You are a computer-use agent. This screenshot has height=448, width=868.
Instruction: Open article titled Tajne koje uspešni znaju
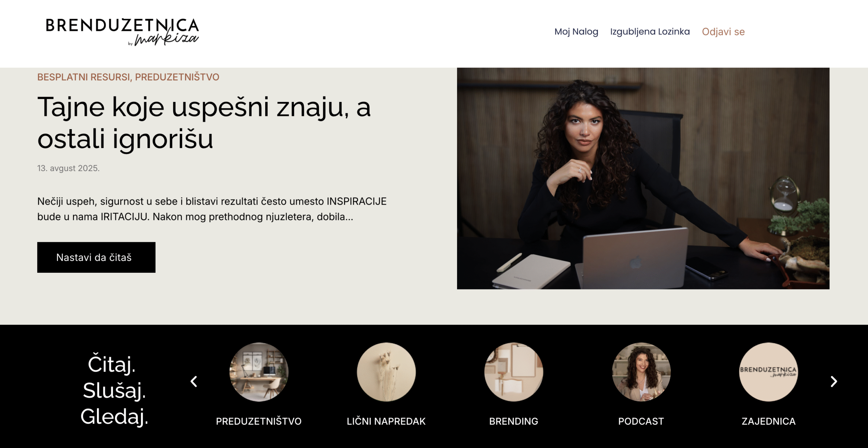(x=204, y=122)
